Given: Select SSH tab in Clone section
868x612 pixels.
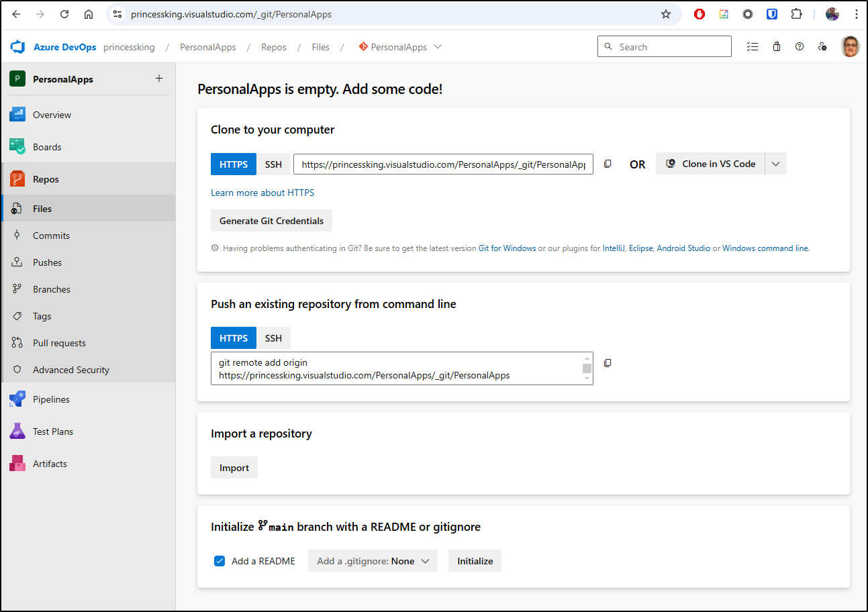Looking at the screenshot, I should click(x=273, y=164).
